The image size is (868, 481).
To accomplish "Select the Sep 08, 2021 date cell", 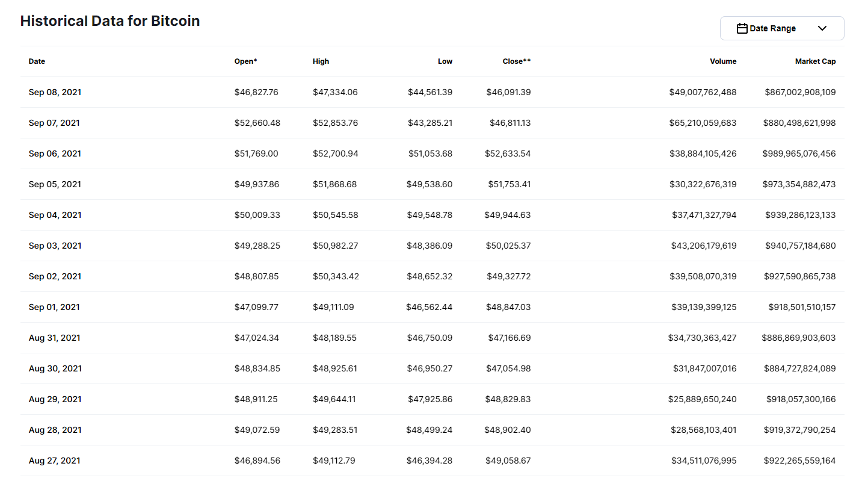I will (55, 92).
